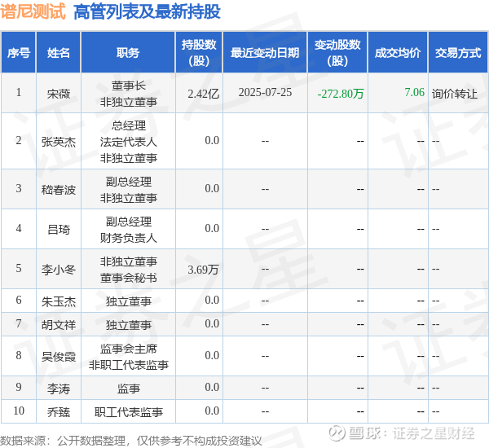Click the row number 10
This screenshot has width=489, height=448.
[19, 411]
